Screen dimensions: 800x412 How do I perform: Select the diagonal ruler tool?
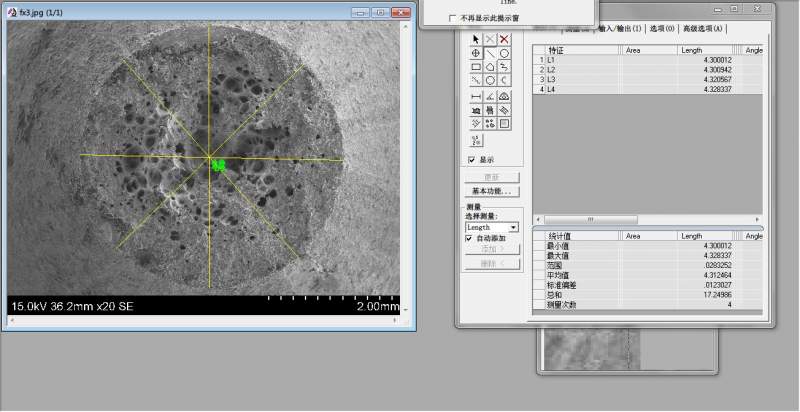[504, 110]
